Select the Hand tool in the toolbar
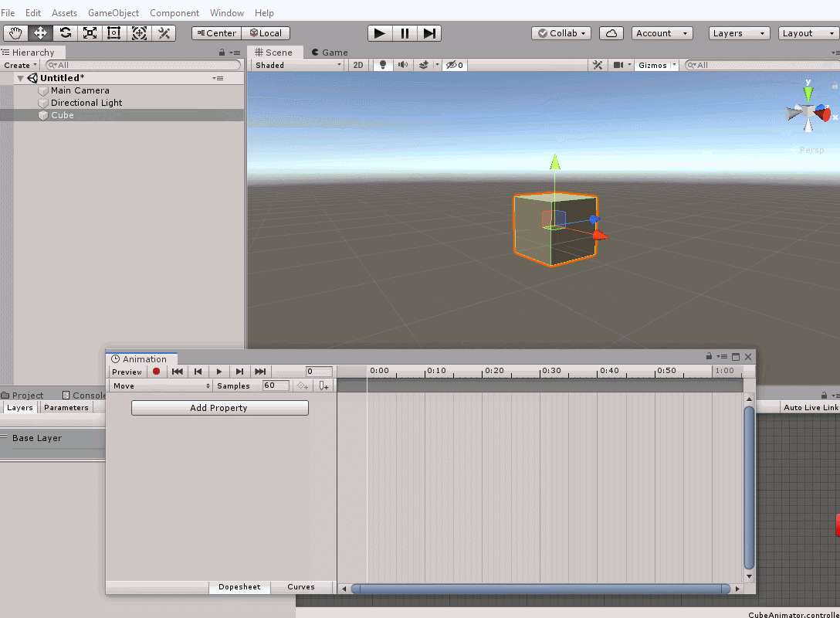840x618 pixels. (x=15, y=32)
